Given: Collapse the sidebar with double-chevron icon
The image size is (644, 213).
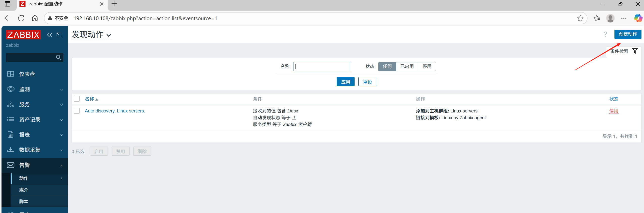Looking at the screenshot, I should point(50,35).
